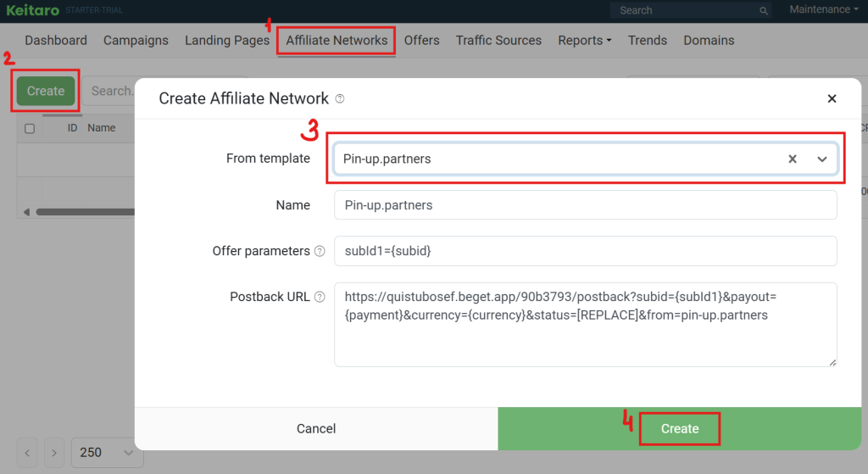Sort by Name column header
The width and height of the screenshot is (868, 474).
[x=102, y=128]
